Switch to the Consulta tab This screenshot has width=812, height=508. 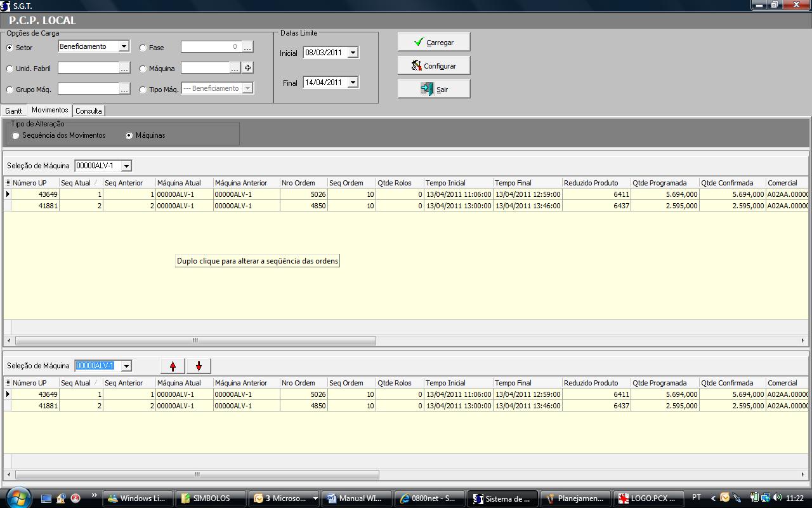(88, 110)
